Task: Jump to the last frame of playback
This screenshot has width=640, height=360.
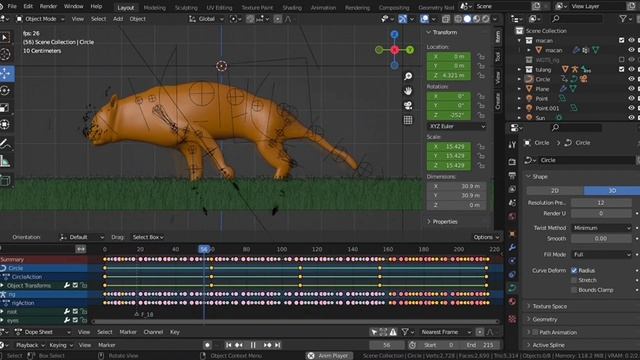Action: point(278,345)
